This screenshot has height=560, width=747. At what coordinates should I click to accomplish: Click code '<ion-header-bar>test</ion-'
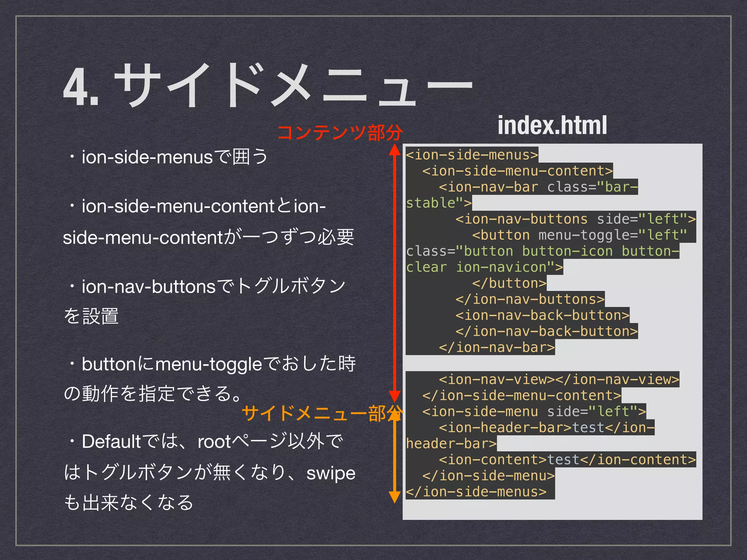tap(547, 427)
